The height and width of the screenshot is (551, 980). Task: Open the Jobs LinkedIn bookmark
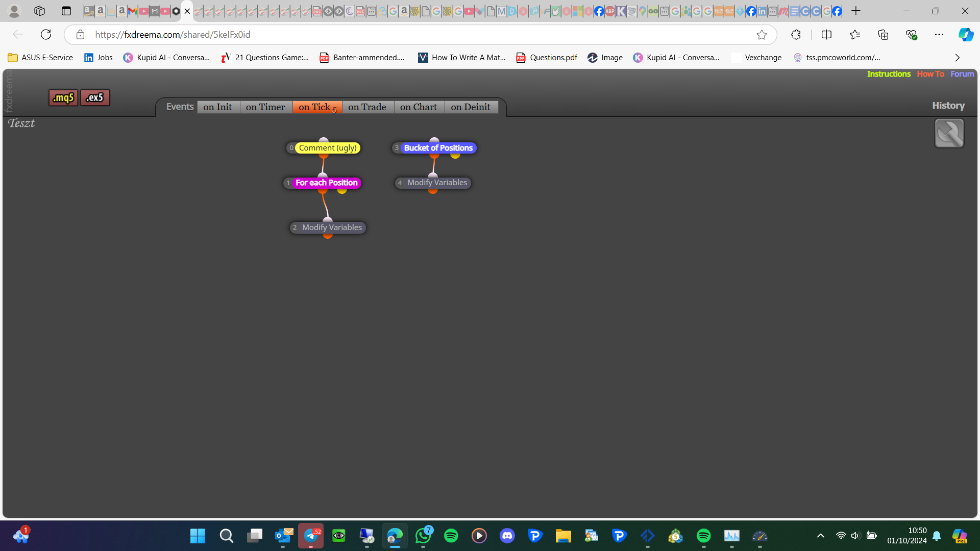[99, 58]
